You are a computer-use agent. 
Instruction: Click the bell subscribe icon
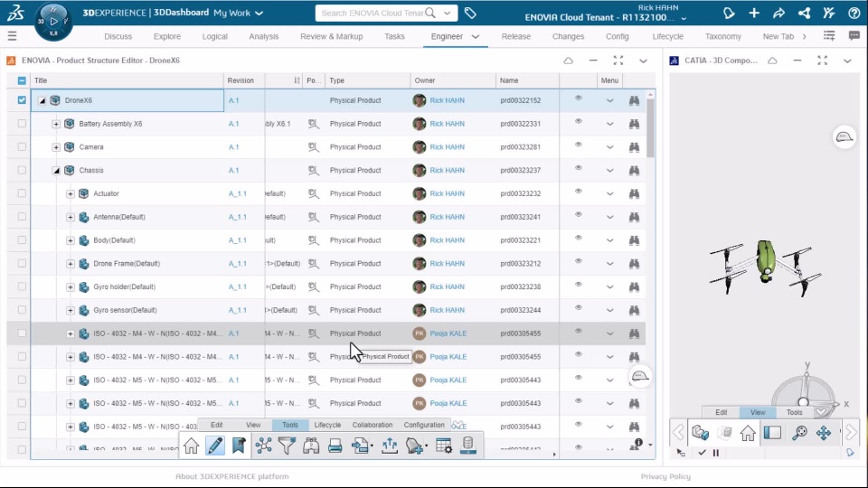coord(416,446)
